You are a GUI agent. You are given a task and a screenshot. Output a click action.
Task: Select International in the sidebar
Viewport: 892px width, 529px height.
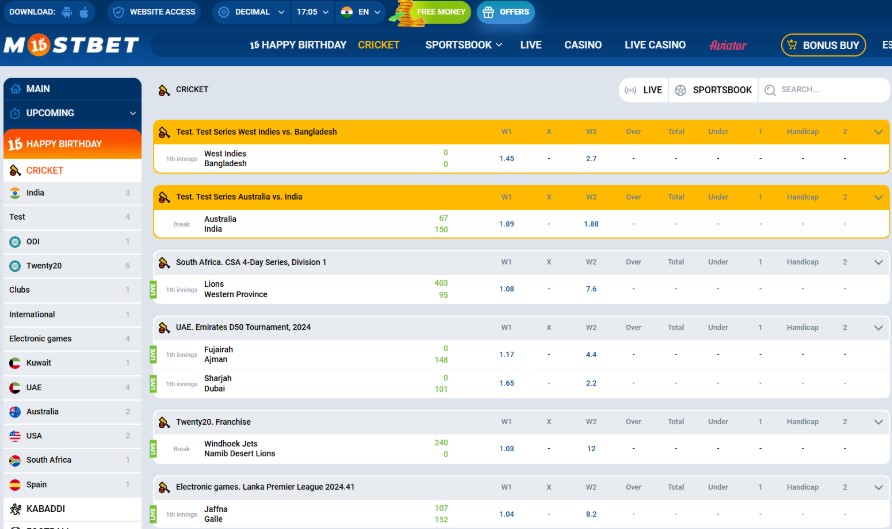(72, 314)
